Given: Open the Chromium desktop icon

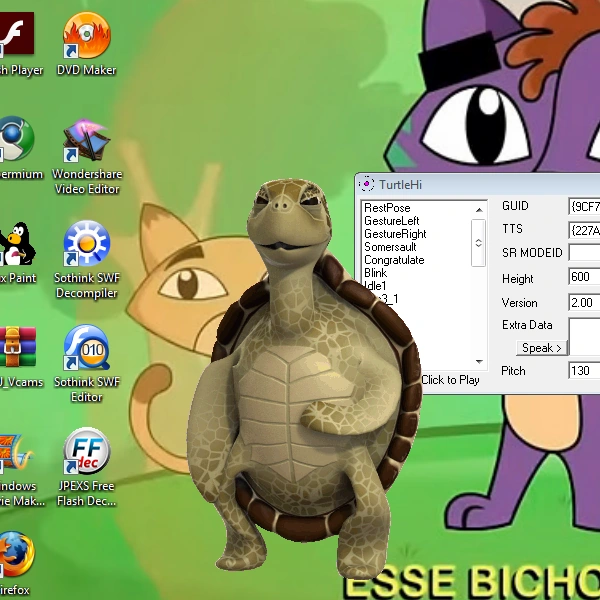Looking at the screenshot, I should pyautogui.click(x=17, y=148).
